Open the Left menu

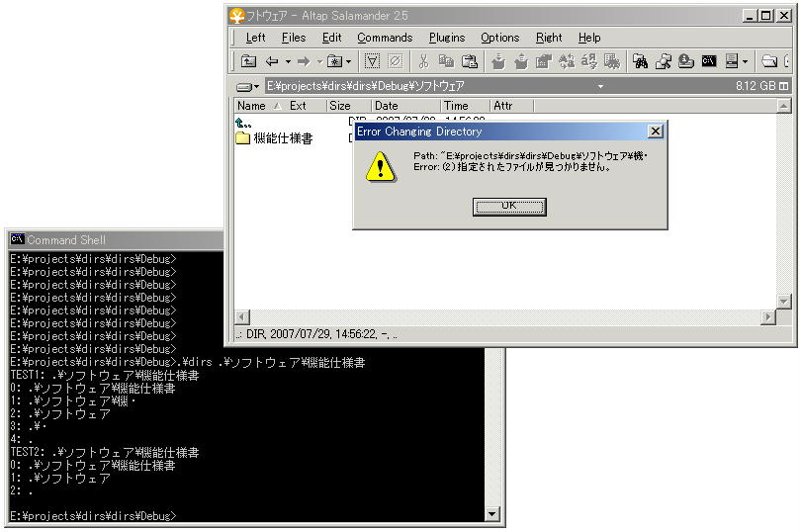255,38
